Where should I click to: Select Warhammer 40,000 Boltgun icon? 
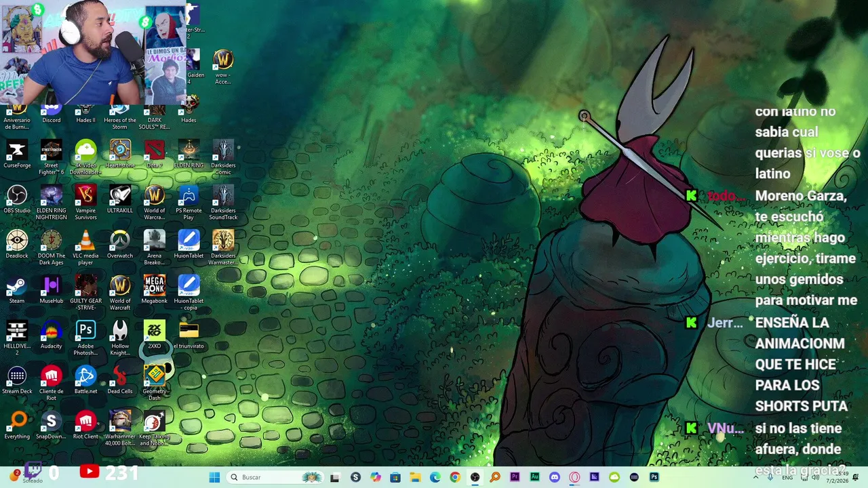pyautogui.click(x=120, y=428)
